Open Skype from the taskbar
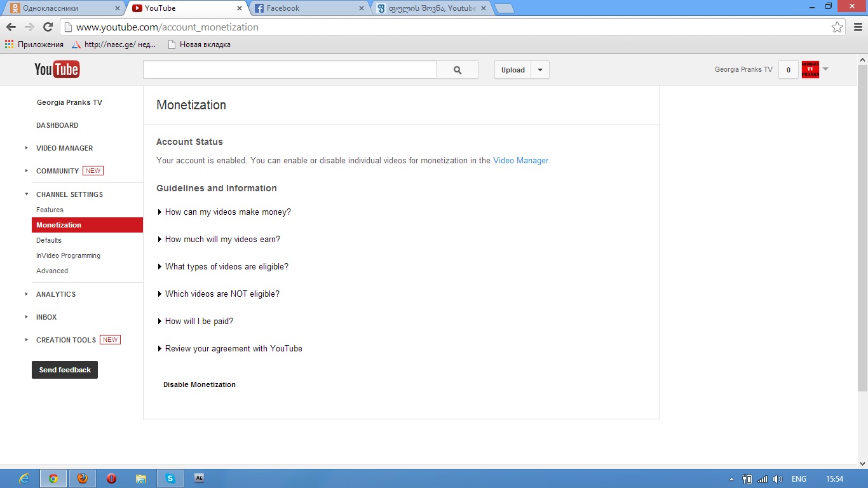Image resolution: width=868 pixels, height=488 pixels. (170, 478)
